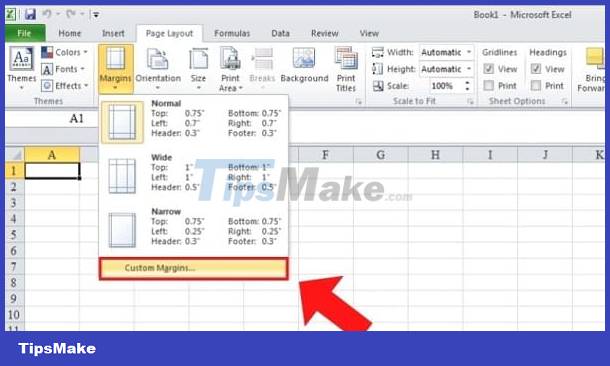Click the Bring Forward button
The image size is (610, 366).
pos(592,70)
